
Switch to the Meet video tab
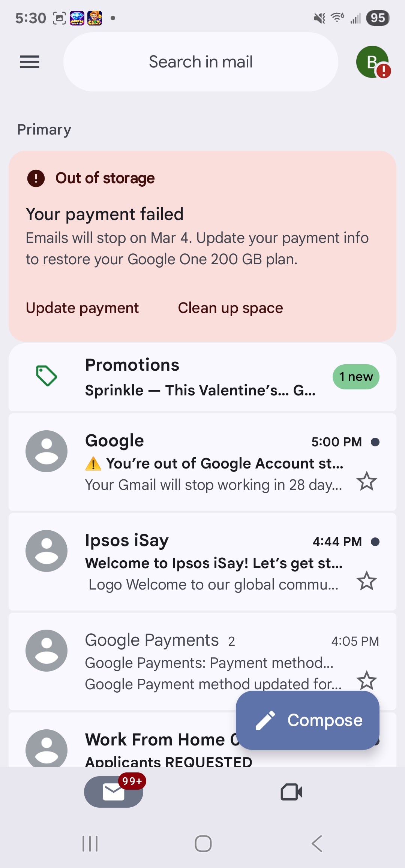tap(291, 792)
